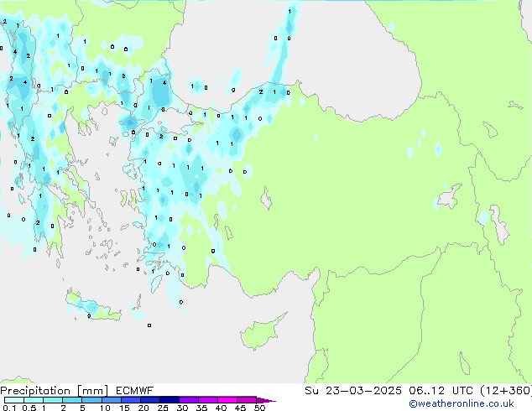Click the legend scale label '50'
Viewport: 532px width, 411px height.
(259, 408)
